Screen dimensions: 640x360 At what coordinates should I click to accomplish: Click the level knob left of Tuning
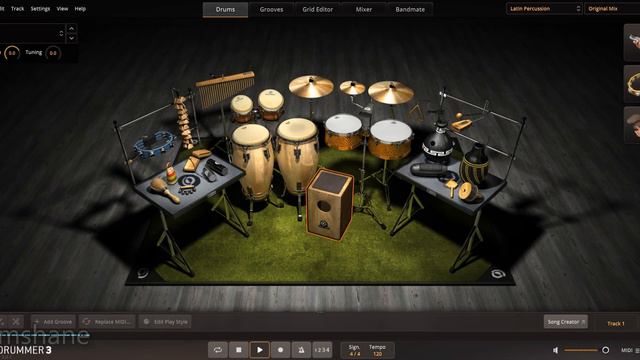click(12, 53)
